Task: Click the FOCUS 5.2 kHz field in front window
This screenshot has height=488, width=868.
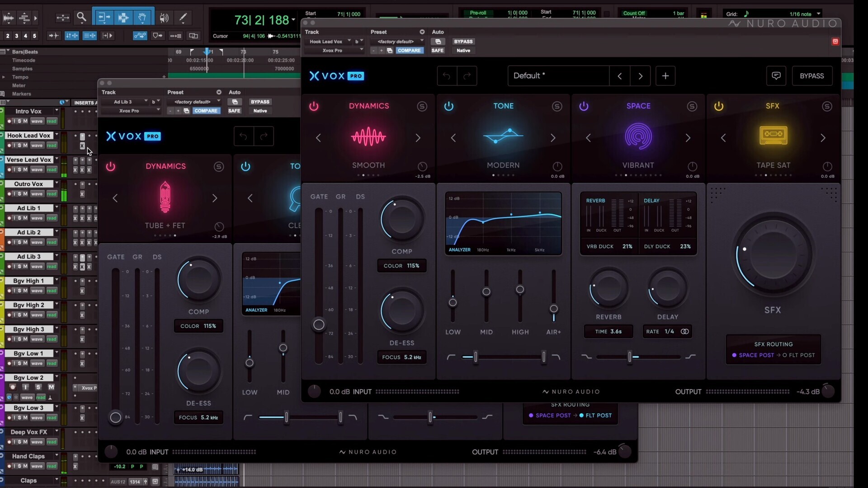Action: [x=401, y=357]
